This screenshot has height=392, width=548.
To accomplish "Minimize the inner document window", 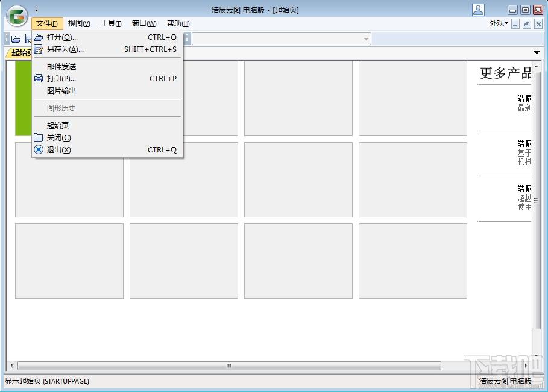I will tap(515, 24).
